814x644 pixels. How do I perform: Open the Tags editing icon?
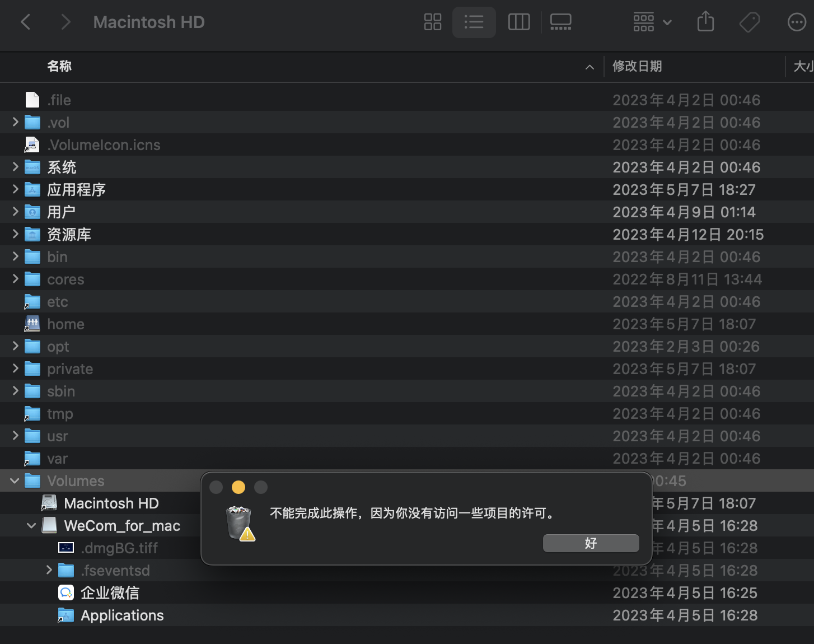(749, 22)
